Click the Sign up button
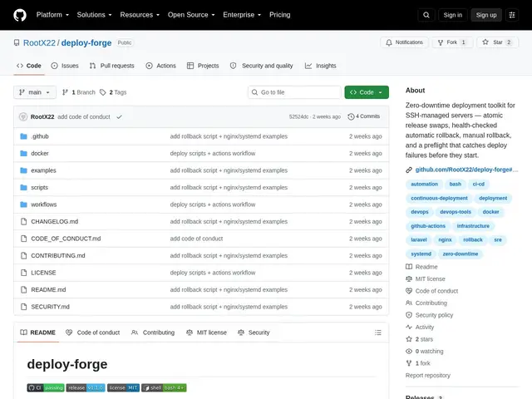 point(486,15)
